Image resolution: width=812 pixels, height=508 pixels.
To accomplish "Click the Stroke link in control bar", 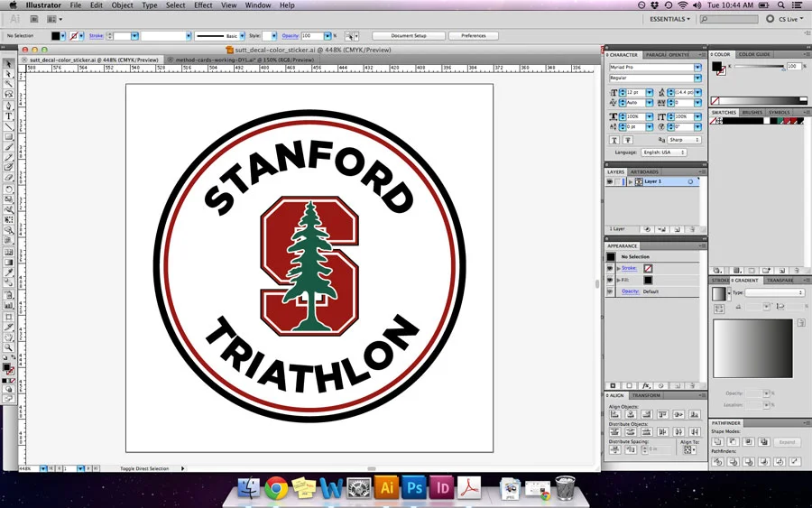I will click(x=97, y=36).
